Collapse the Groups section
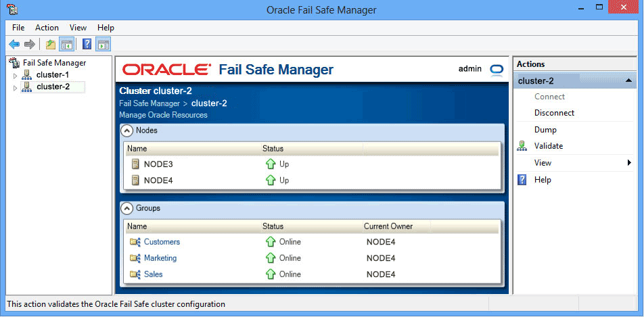Image resolution: width=644 pixels, height=317 pixels. (x=128, y=209)
